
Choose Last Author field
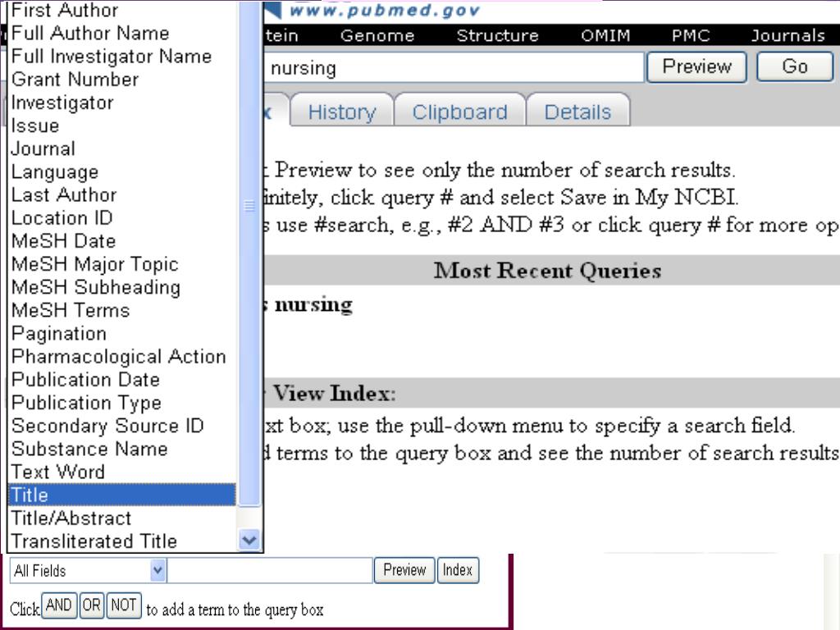[x=122, y=194]
